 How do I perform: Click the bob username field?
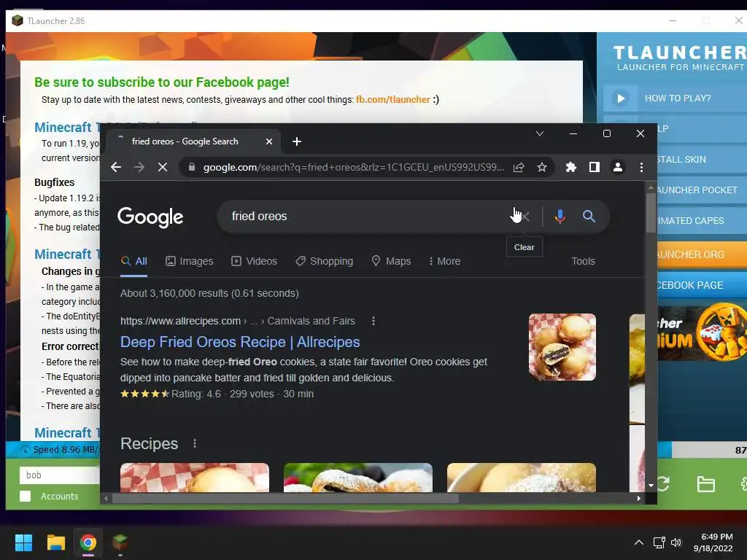pyautogui.click(x=60, y=475)
